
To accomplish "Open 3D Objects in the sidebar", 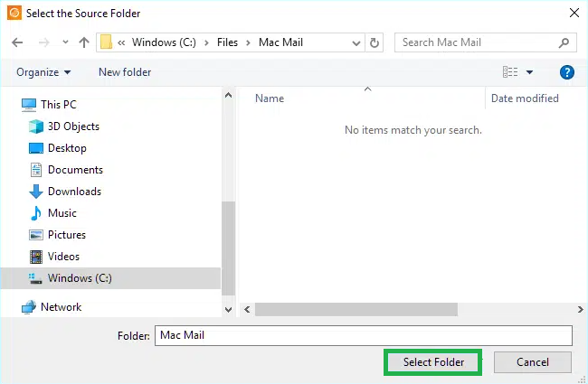I will 73,126.
